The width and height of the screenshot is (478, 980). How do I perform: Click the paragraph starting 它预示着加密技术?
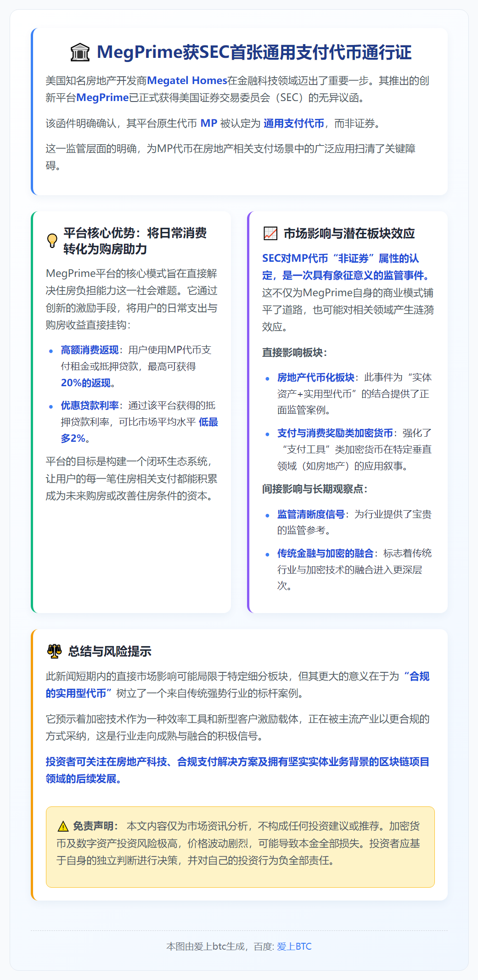(x=237, y=727)
